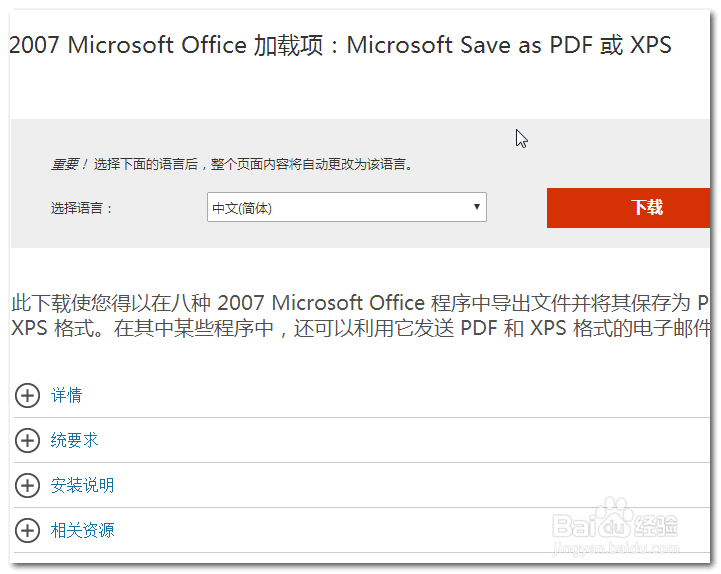Click the plus icon beside 相关资源
The image size is (721, 574).
27,530
